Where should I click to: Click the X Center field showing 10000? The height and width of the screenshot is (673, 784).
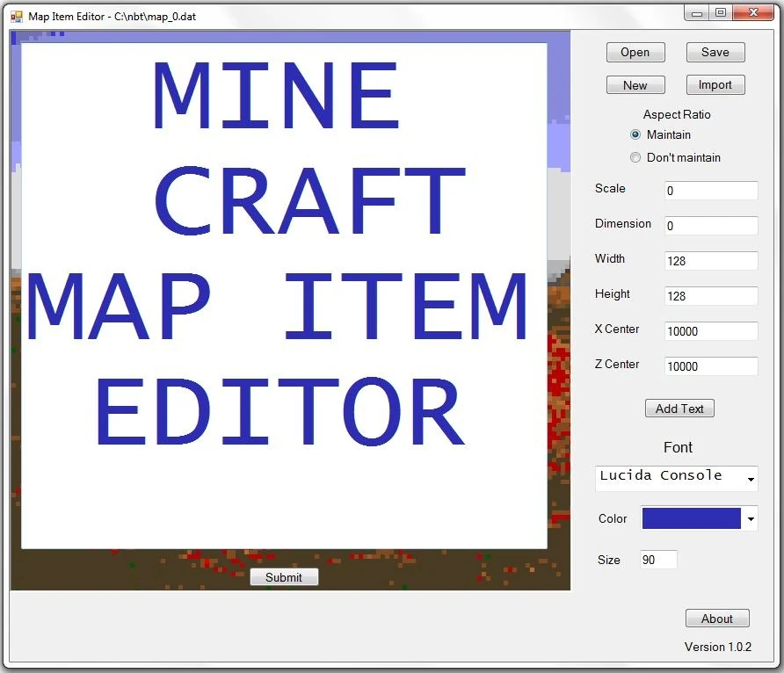click(710, 331)
